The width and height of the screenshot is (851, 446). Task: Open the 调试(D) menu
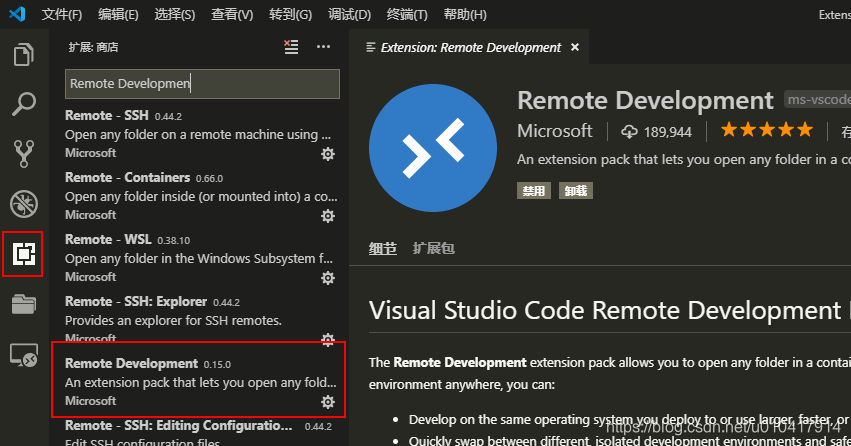(x=350, y=15)
